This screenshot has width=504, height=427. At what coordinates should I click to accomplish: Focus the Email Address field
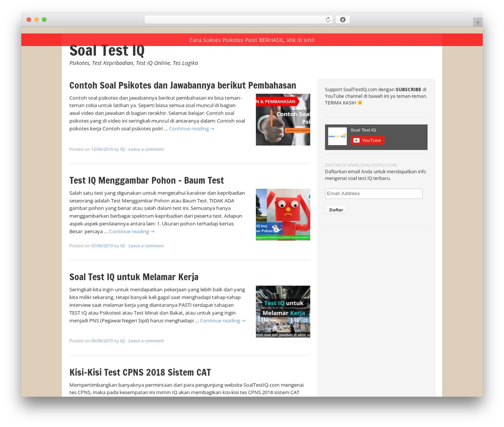374,193
